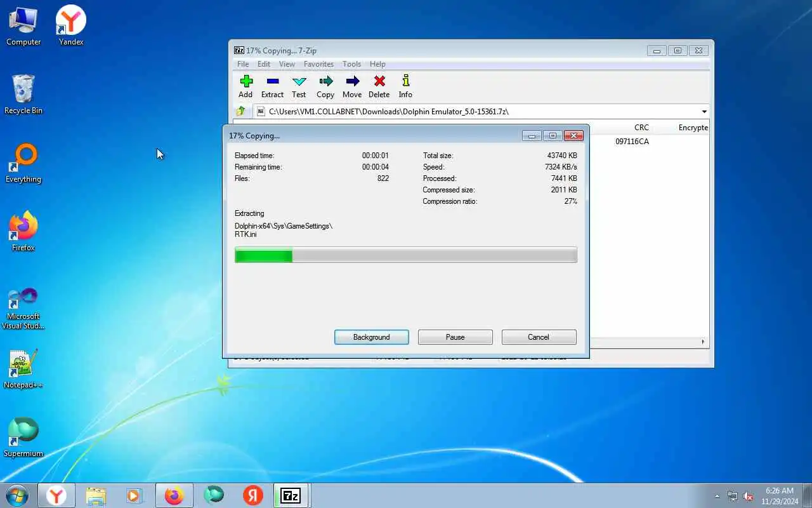Screen dimensions: 812x508
Task: Cancel the copying operation
Action: [x=539, y=337]
